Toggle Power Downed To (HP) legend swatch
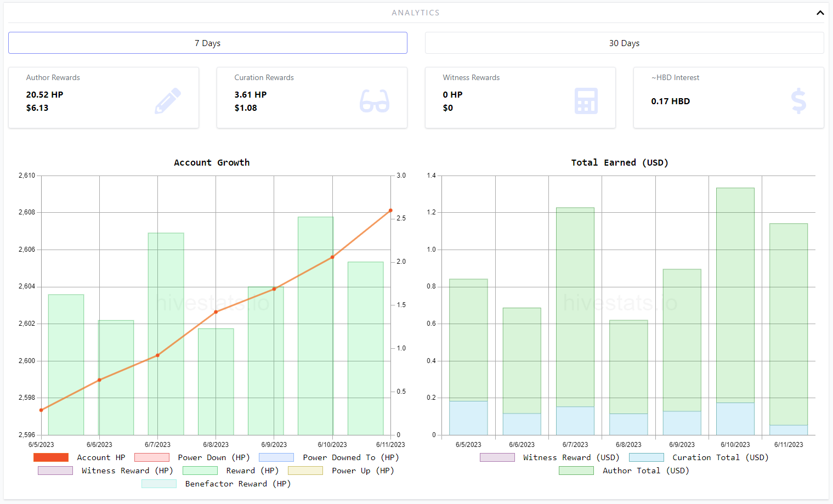Image resolution: width=833 pixels, height=504 pixels. coord(276,457)
